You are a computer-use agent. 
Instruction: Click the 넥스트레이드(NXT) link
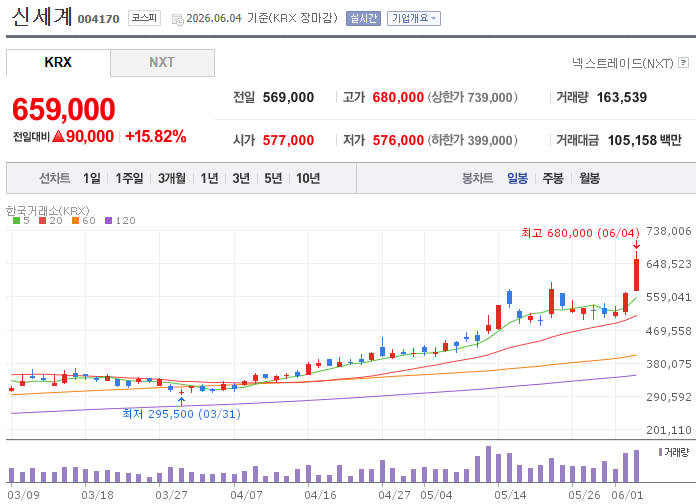622,63
